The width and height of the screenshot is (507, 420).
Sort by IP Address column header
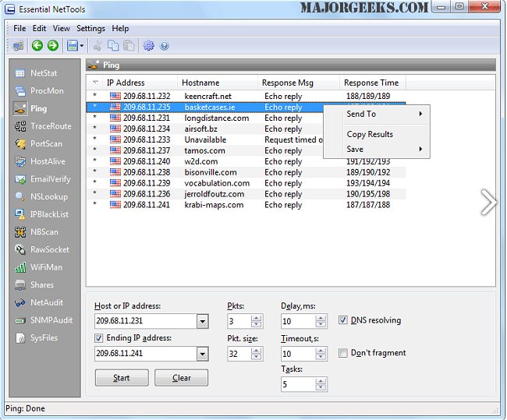[140, 83]
